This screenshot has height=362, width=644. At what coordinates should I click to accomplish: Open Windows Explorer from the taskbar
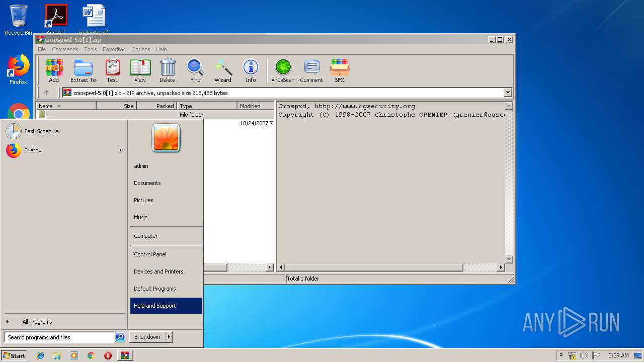57,355
